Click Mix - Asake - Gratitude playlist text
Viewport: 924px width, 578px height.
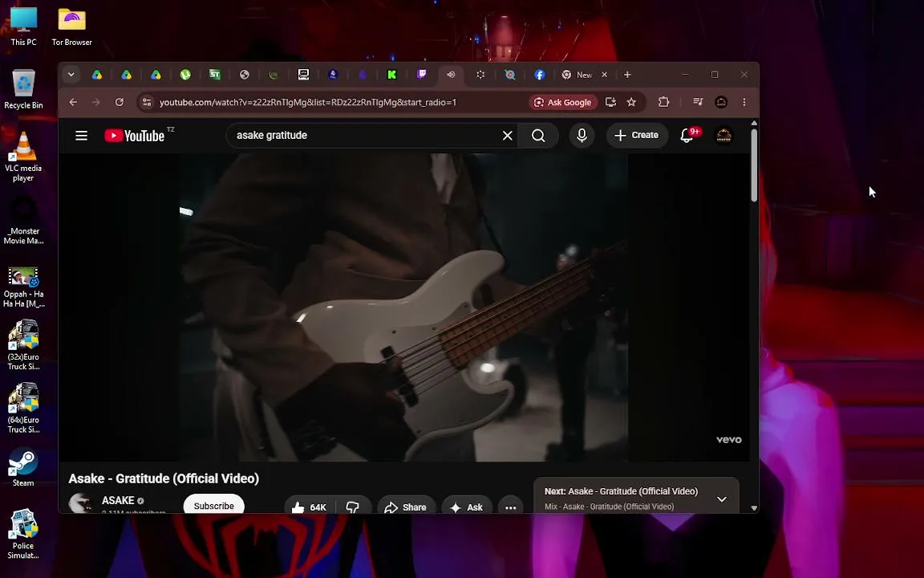coord(610,507)
